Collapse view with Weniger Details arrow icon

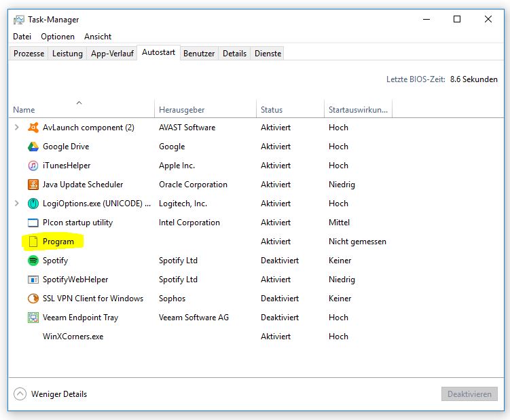point(20,394)
